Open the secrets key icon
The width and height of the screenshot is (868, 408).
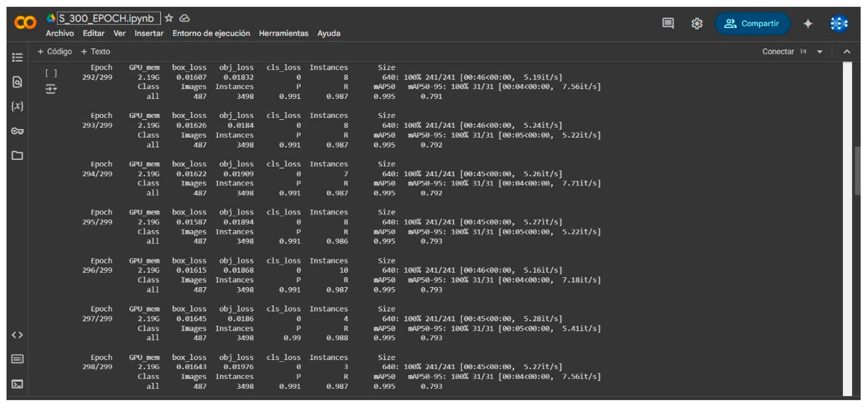[x=17, y=131]
